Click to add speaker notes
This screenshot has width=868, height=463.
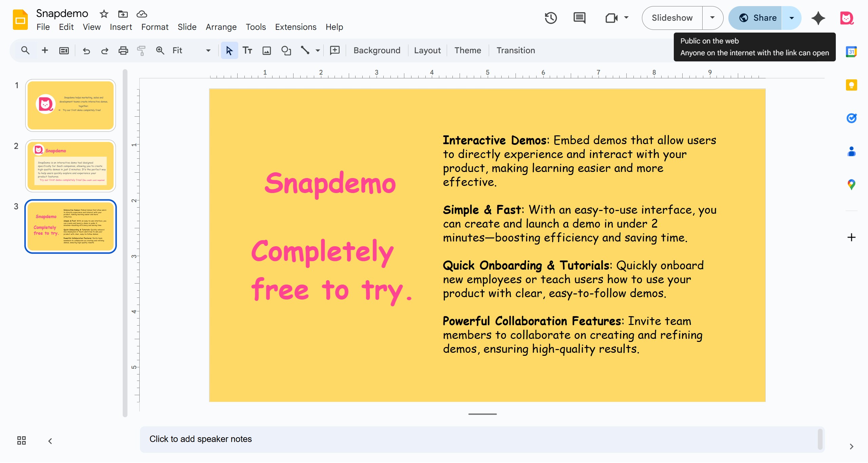[x=482, y=439]
